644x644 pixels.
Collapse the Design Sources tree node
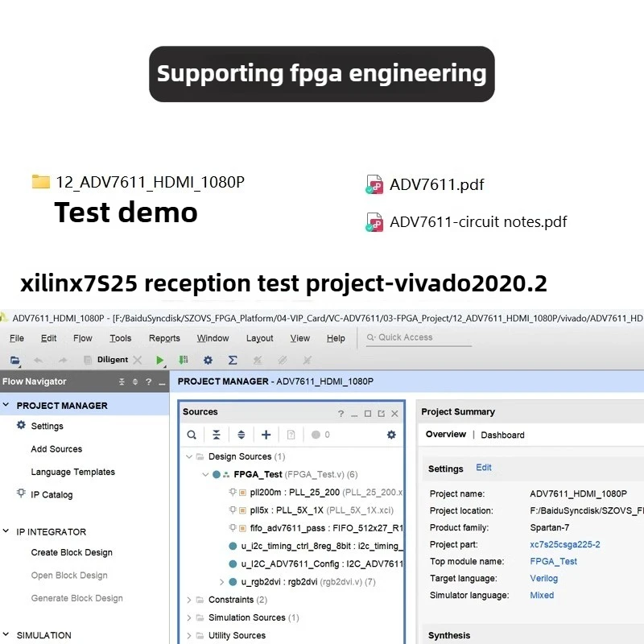coord(189,456)
